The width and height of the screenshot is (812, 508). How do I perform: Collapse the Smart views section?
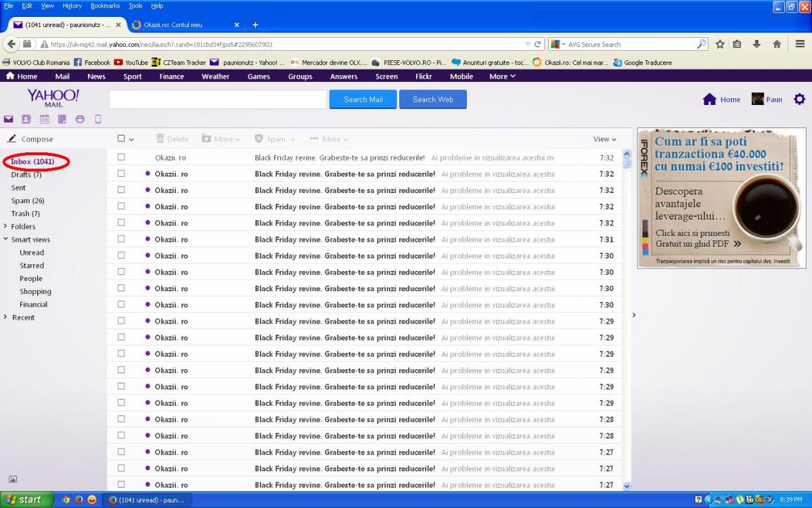6,239
